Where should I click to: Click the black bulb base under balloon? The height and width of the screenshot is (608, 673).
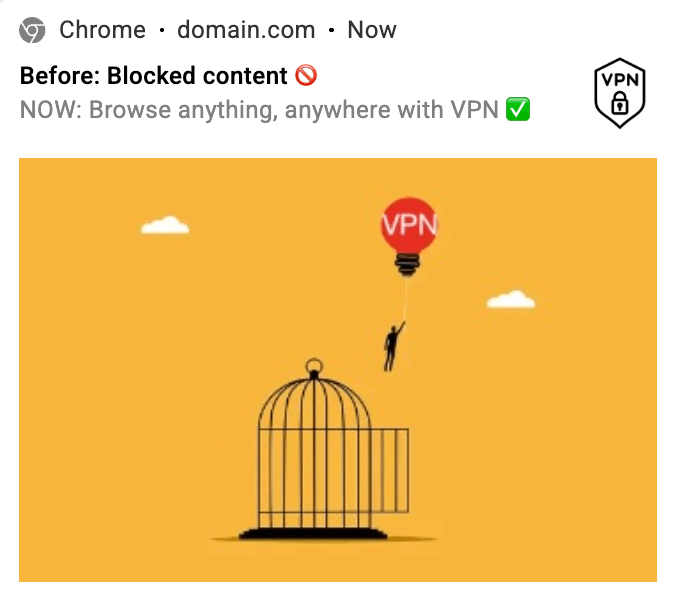click(407, 264)
